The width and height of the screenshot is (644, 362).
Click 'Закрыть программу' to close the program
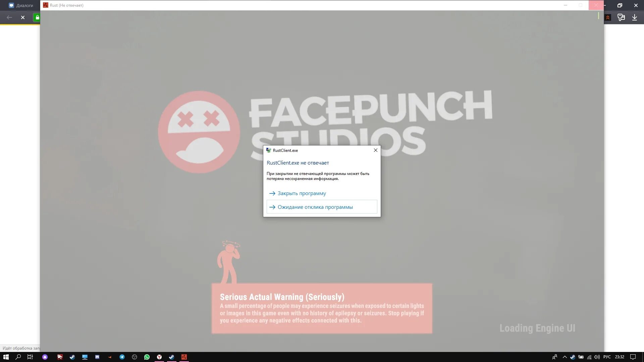301,193
